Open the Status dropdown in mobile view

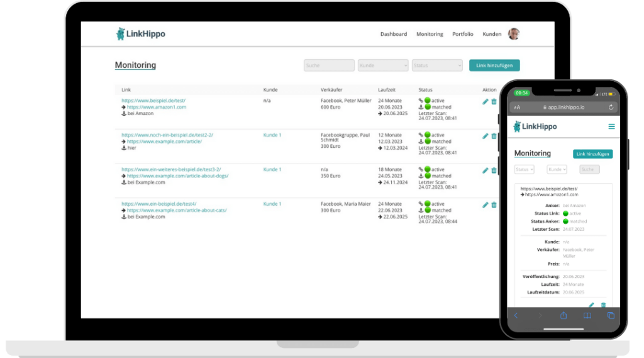(x=524, y=169)
